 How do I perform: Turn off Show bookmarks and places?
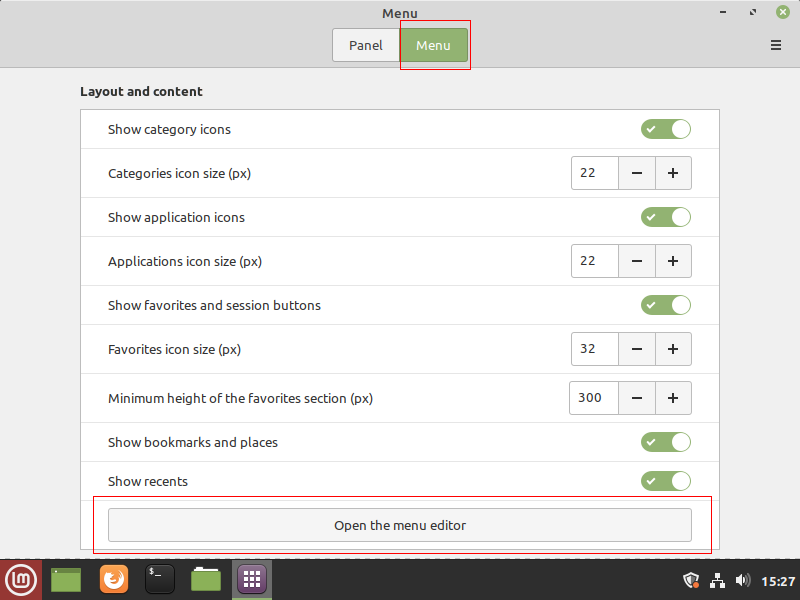[x=666, y=442]
